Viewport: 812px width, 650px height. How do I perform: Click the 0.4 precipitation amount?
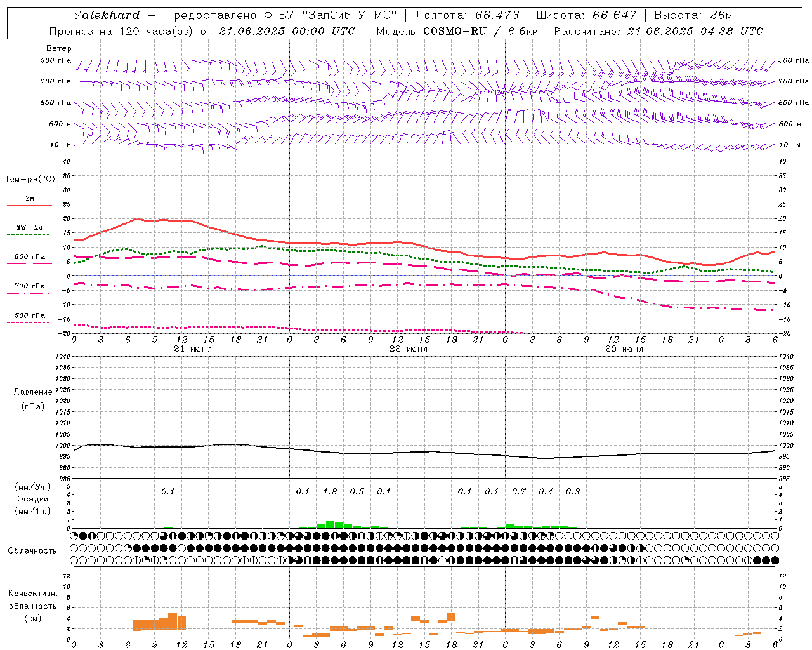tap(546, 492)
